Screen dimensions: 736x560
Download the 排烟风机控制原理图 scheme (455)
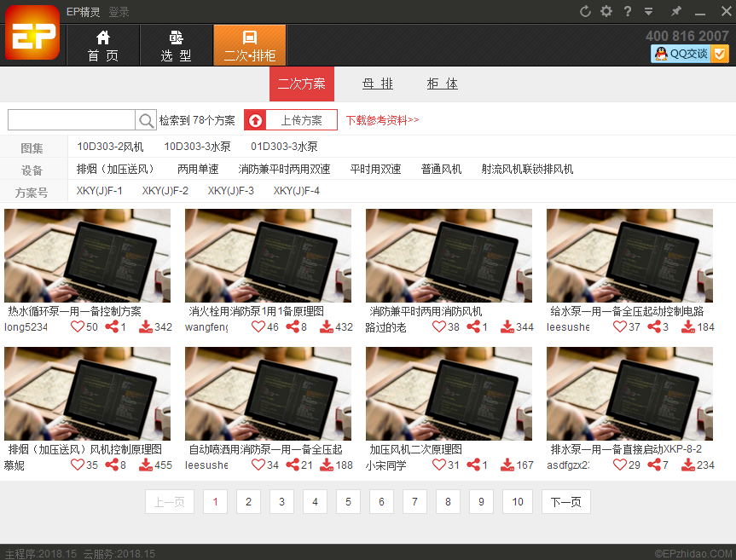tap(146, 465)
